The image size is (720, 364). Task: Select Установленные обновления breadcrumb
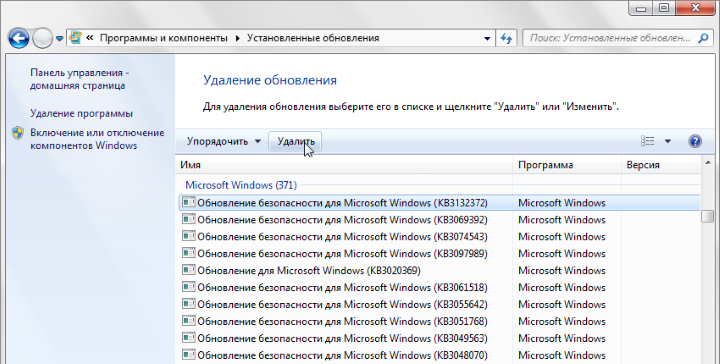pos(313,38)
